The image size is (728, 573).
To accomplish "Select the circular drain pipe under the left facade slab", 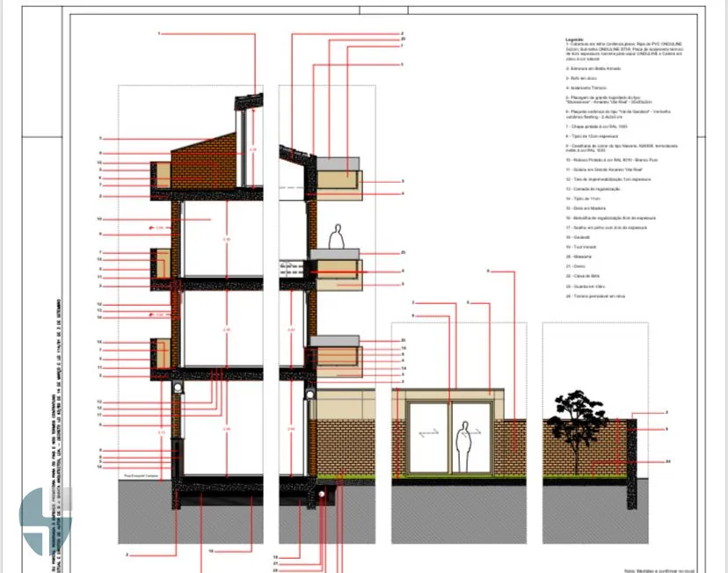I will [x=178, y=387].
